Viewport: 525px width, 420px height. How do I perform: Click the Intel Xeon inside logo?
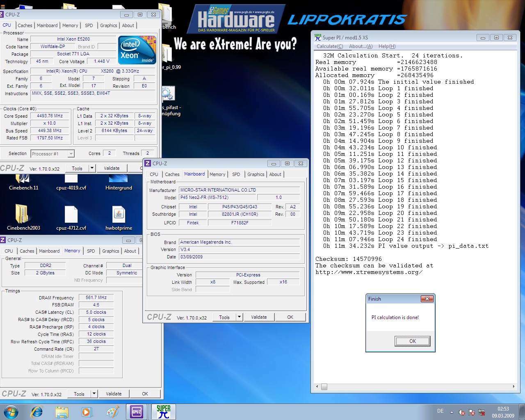[x=137, y=50]
